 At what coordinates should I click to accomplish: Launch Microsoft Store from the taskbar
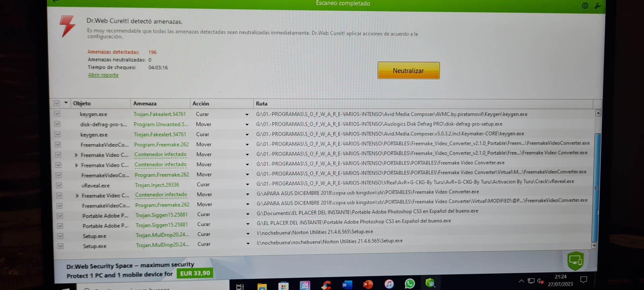tap(283, 286)
